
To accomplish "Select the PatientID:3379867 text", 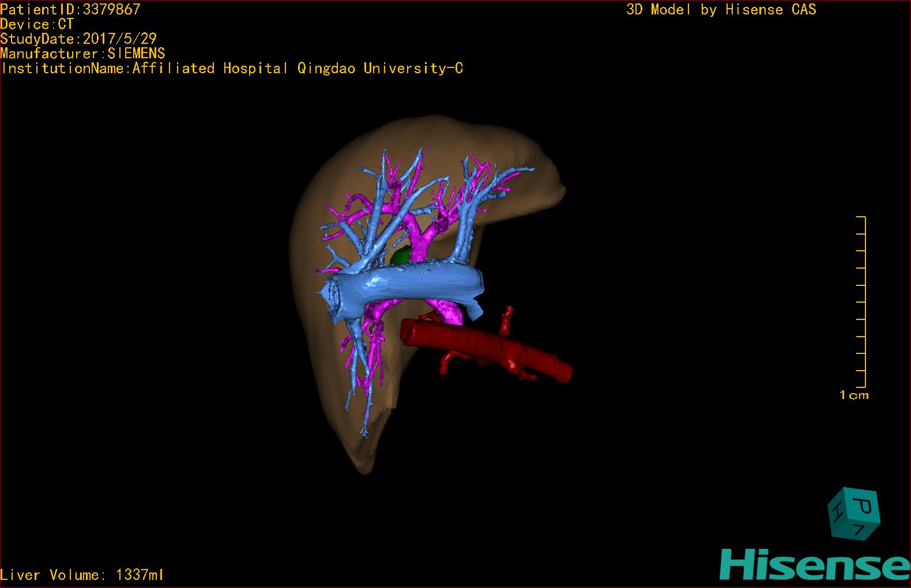I will click(x=70, y=9).
